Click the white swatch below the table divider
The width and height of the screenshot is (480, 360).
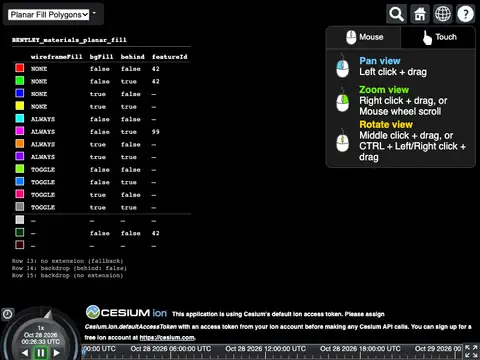pos(20,220)
